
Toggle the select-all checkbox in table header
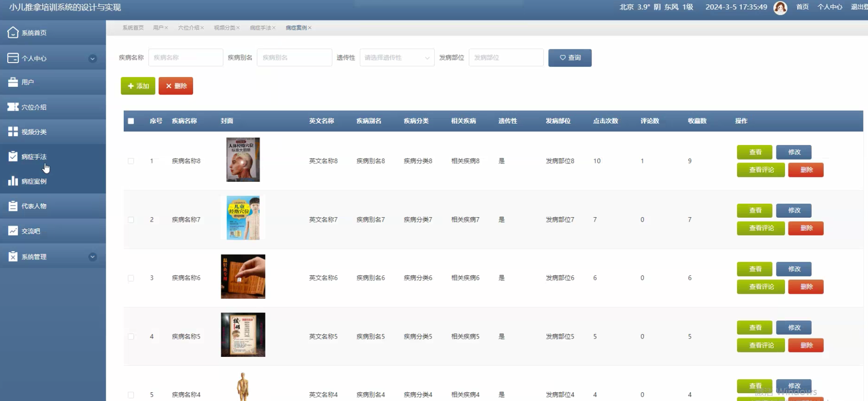131,121
